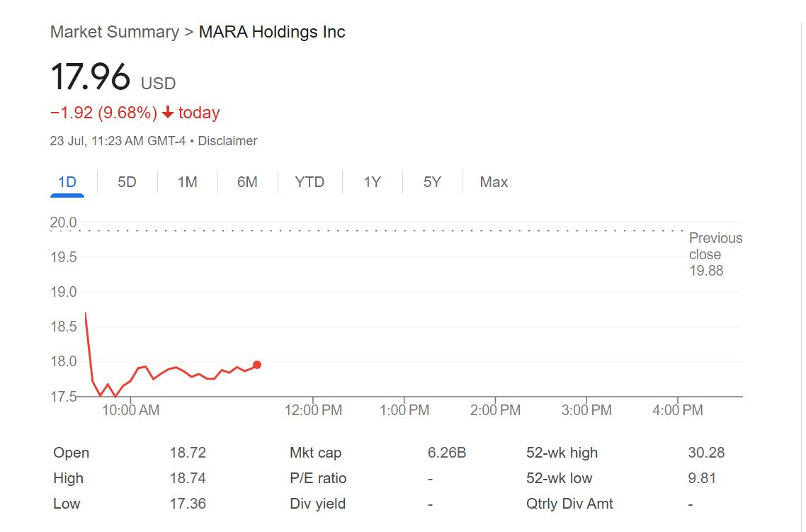The image size is (806, 532).
Task: Click the High value 18.74
Action: pos(188,478)
